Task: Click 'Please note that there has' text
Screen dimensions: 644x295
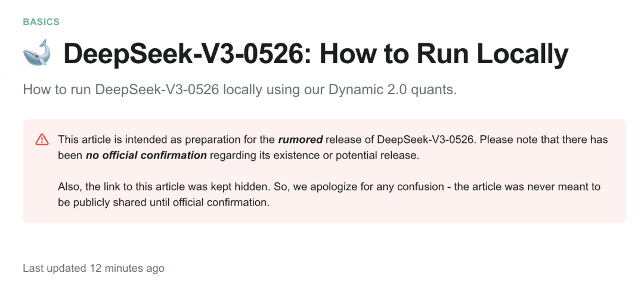Action: (543, 140)
